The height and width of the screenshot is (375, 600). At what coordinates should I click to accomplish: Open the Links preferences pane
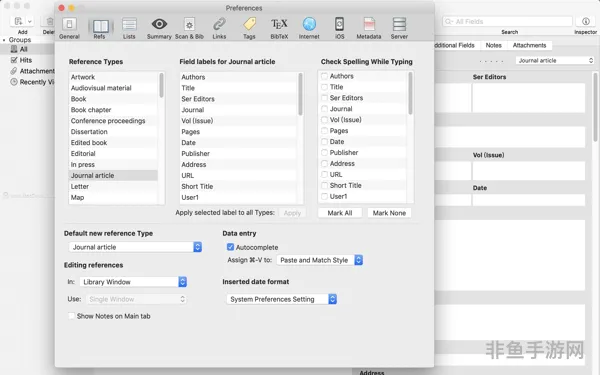(x=219, y=28)
